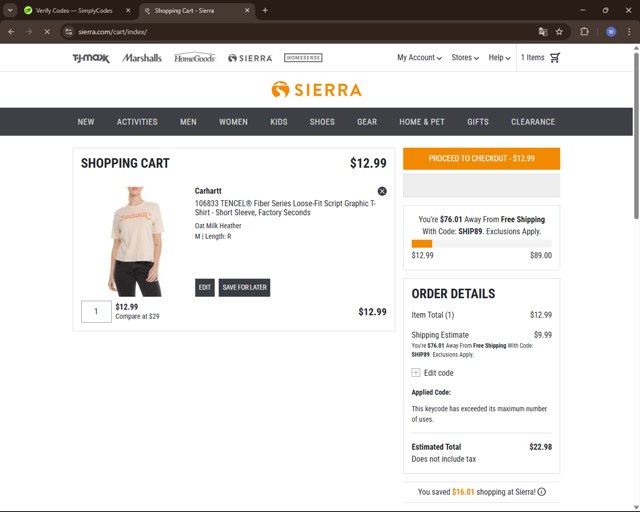This screenshot has width=640, height=512.
Task: Open the T.J.Maxx logo link
Action: [x=91, y=58]
